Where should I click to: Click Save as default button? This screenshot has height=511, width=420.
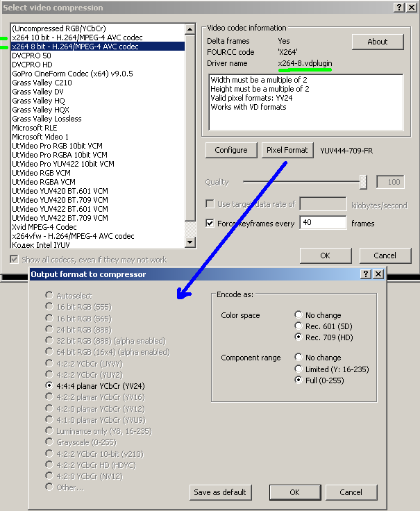(220, 492)
